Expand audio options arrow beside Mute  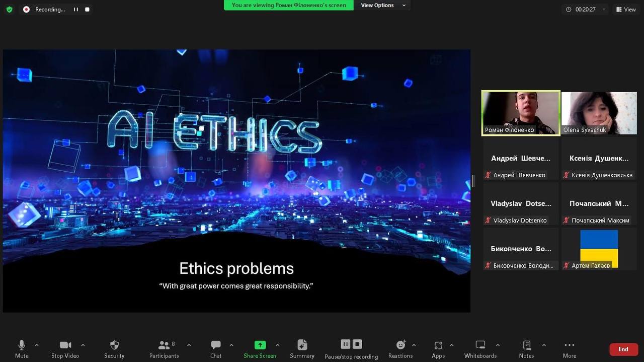coord(37,345)
